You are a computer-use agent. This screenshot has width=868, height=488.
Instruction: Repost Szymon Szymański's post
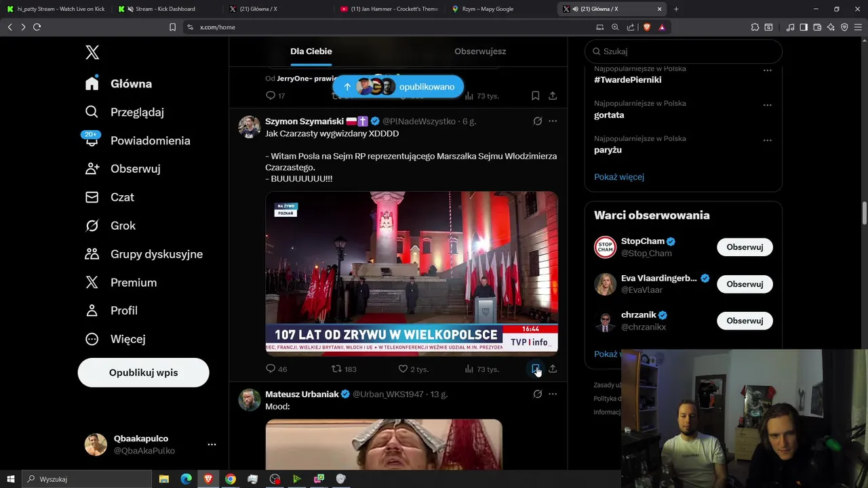point(343,369)
